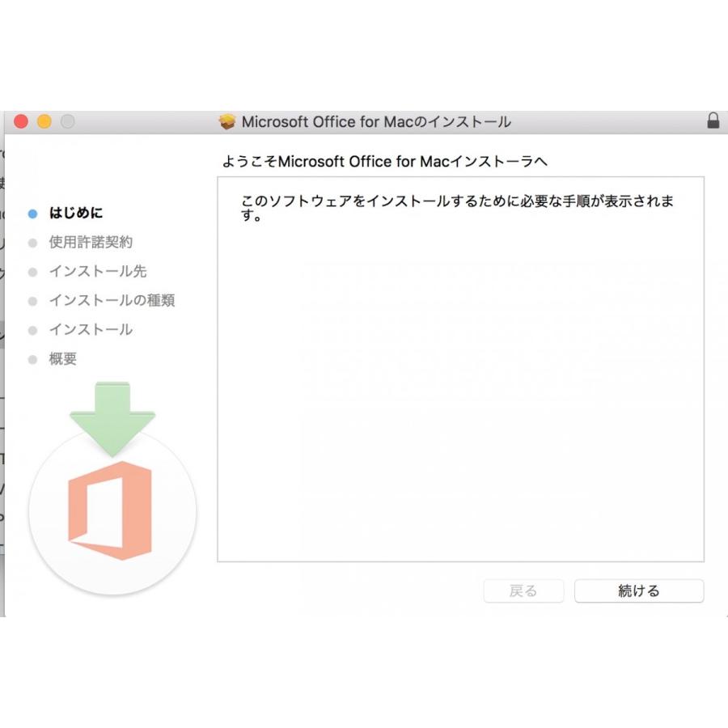Select the インストール step in sidebar

(91, 330)
